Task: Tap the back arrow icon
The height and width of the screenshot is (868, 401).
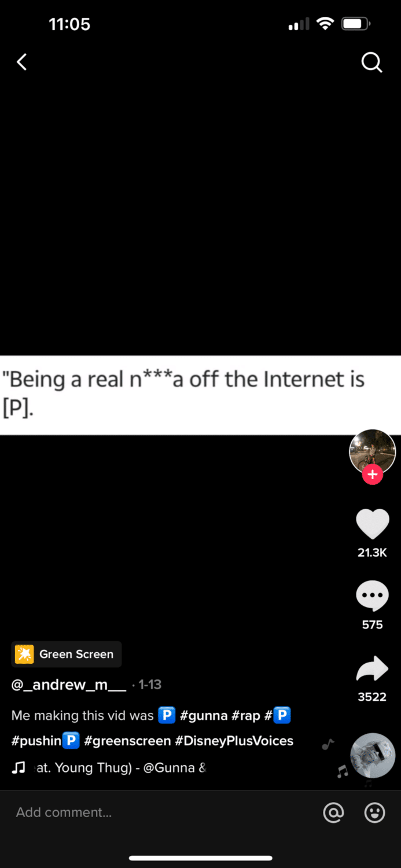Action: click(x=21, y=62)
